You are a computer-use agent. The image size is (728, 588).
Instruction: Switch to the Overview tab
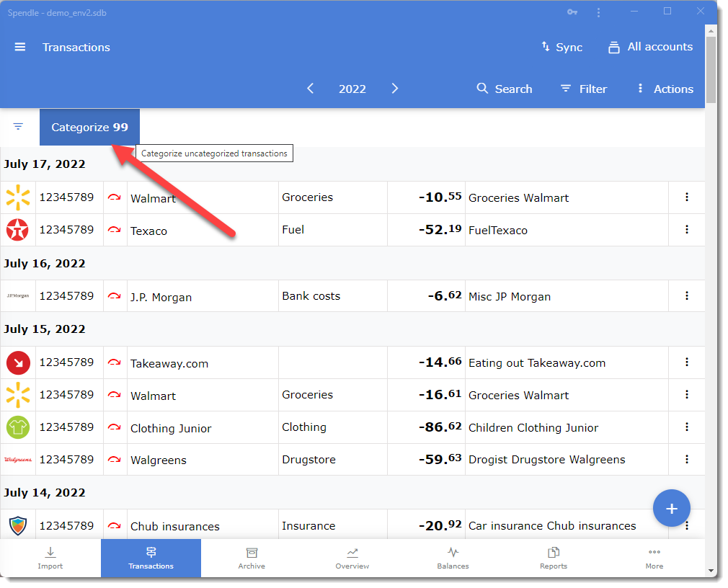coord(352,558)
